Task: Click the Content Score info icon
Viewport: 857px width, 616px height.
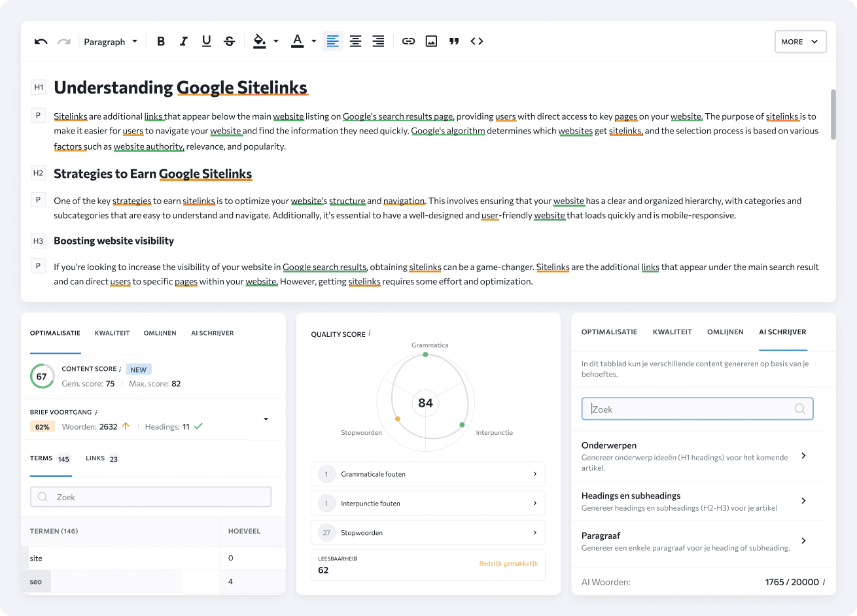Action: 120,369
